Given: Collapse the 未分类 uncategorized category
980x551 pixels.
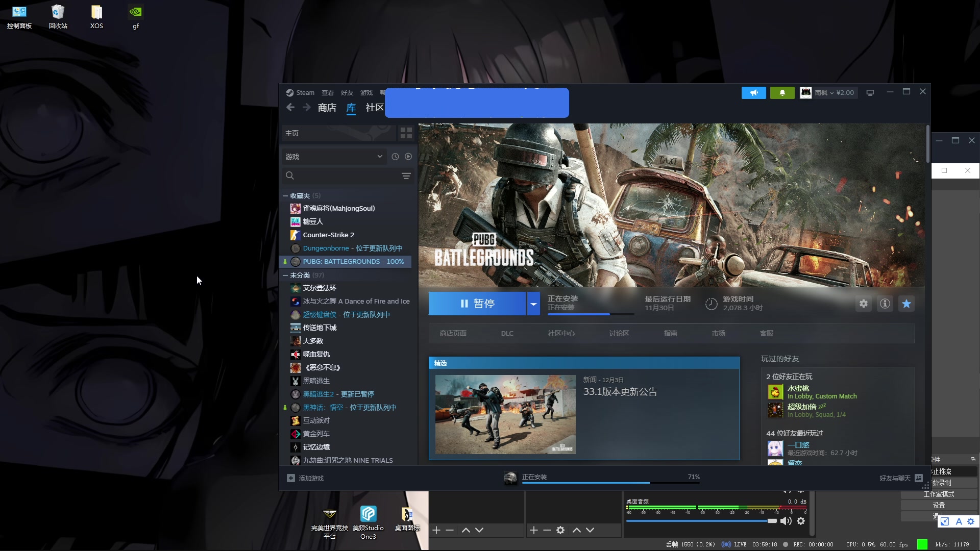Looking at the screenshot, I should 285,275.
